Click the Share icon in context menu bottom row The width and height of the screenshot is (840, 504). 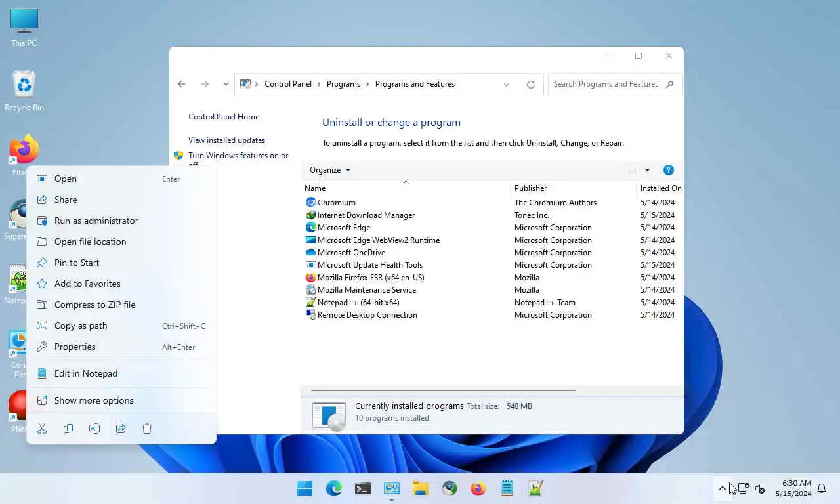point(121,429)
